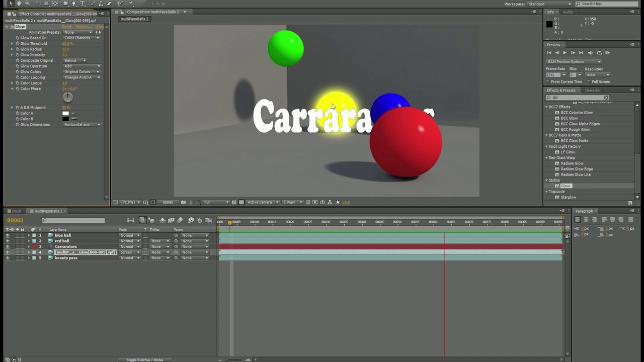The height and width of the screenshot is (362, 644).
Task: Open Glow effect Options
Action: pyautogui.click(x=83, y=27)
